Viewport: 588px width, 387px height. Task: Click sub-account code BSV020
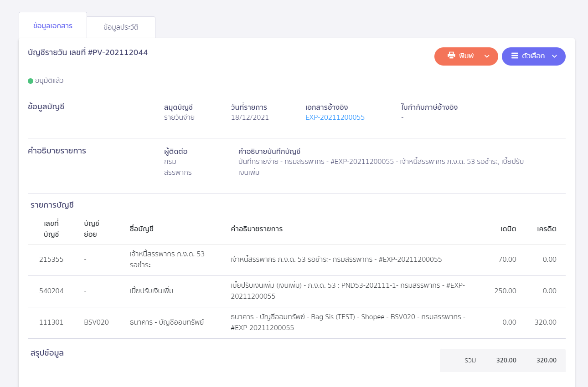[96, 322]
